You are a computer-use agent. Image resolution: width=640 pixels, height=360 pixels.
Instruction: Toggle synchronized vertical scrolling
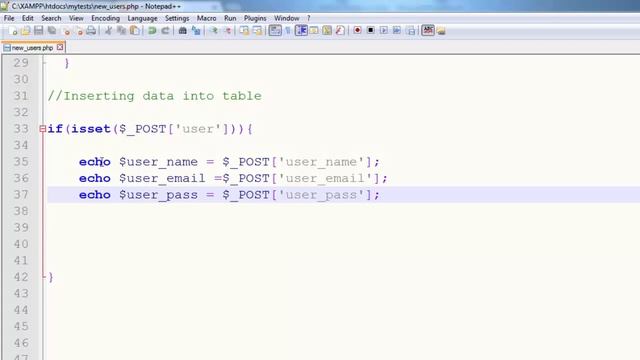[244, 31]
